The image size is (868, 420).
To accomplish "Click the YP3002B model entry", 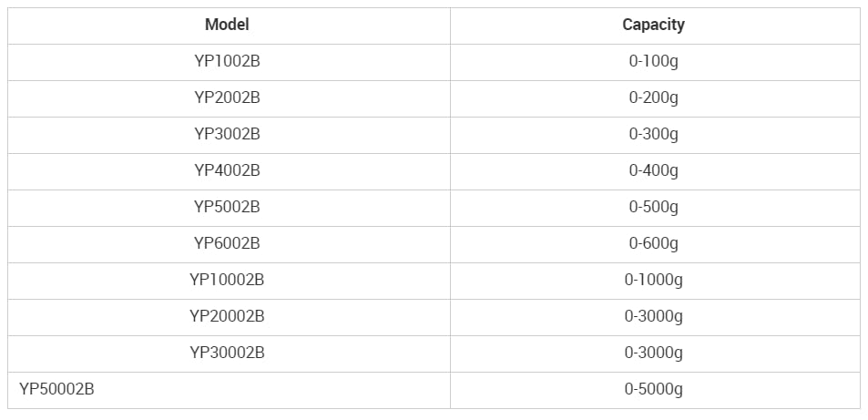I will [x=227, y=134].
